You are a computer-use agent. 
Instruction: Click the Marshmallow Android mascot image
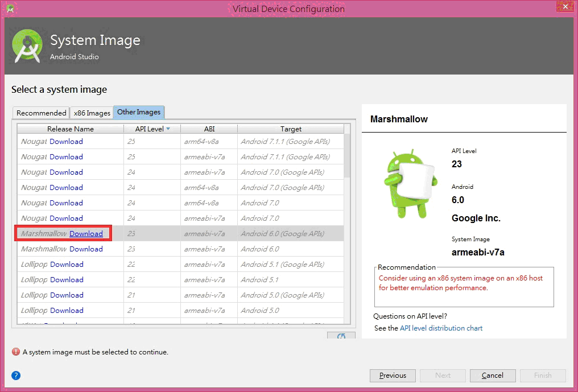[x=411, y=184]
